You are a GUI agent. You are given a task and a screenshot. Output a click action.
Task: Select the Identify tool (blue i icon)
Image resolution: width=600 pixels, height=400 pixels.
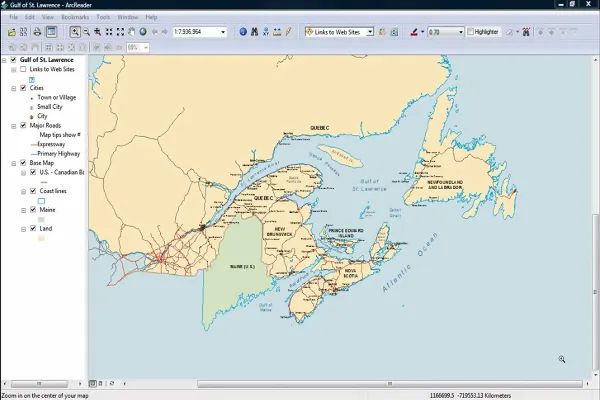pyautogui.click(x=243, y=32)
